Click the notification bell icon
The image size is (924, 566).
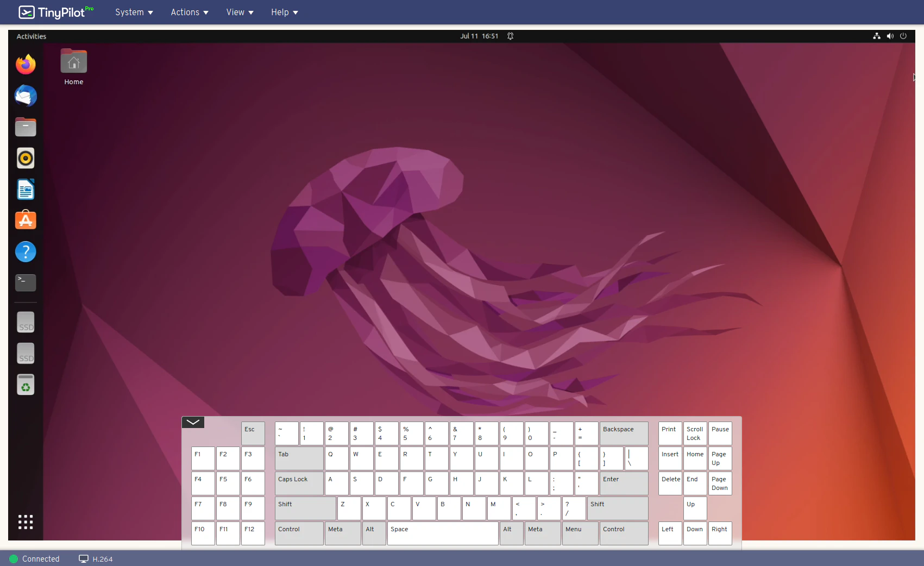pyautogui.click(x=511, y=36)
